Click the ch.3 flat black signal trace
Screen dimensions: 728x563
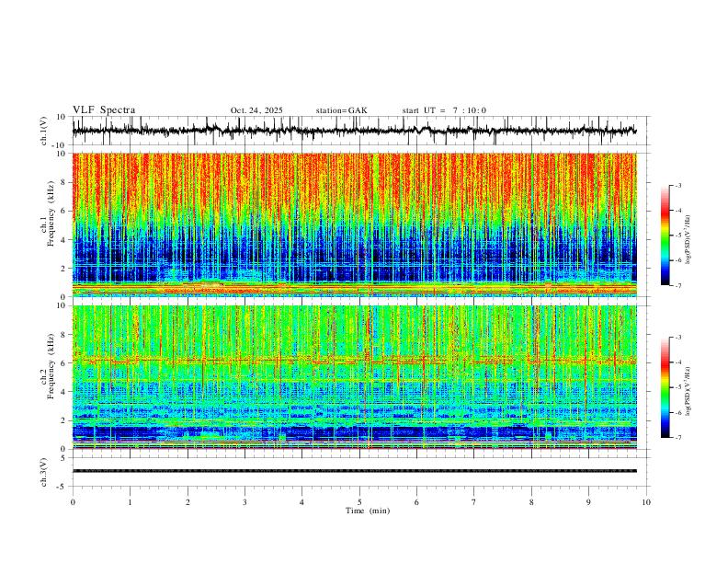pos(354,471)
